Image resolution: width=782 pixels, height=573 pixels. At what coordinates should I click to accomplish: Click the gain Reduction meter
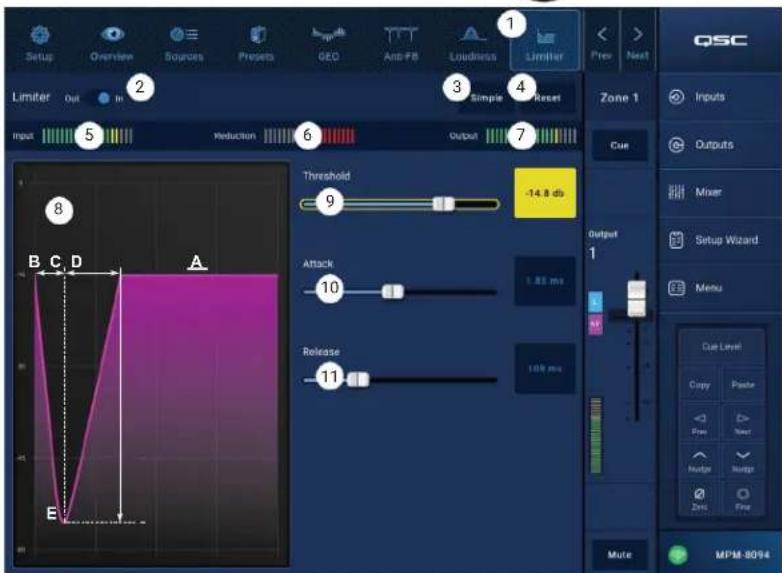coord(309,136)
